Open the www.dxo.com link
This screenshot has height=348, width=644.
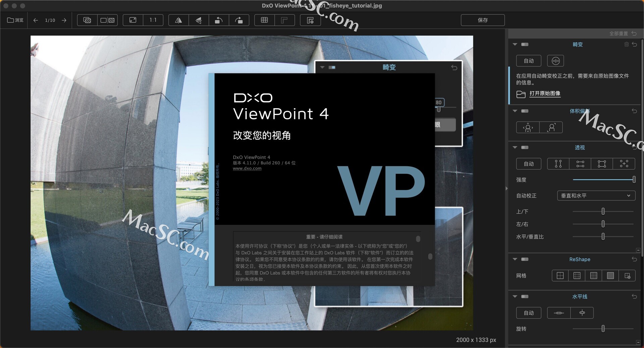click(247, 169)
